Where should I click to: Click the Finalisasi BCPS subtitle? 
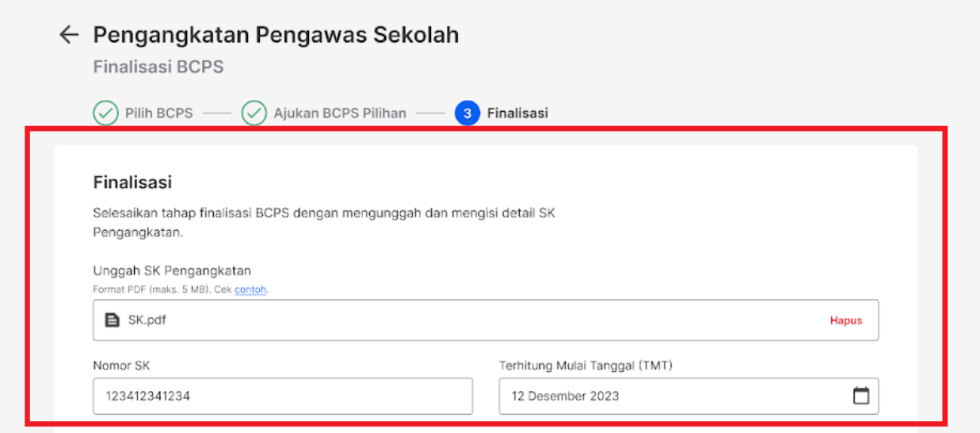158,67
